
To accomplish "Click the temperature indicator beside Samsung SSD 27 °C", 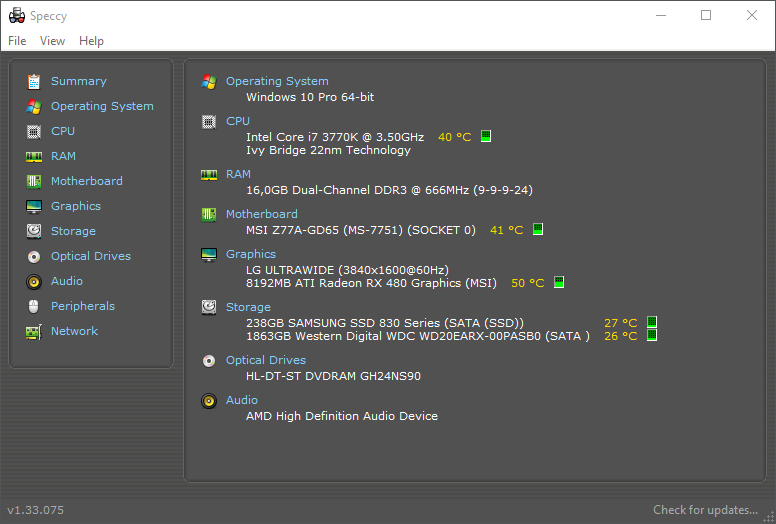I will (652, 322).
